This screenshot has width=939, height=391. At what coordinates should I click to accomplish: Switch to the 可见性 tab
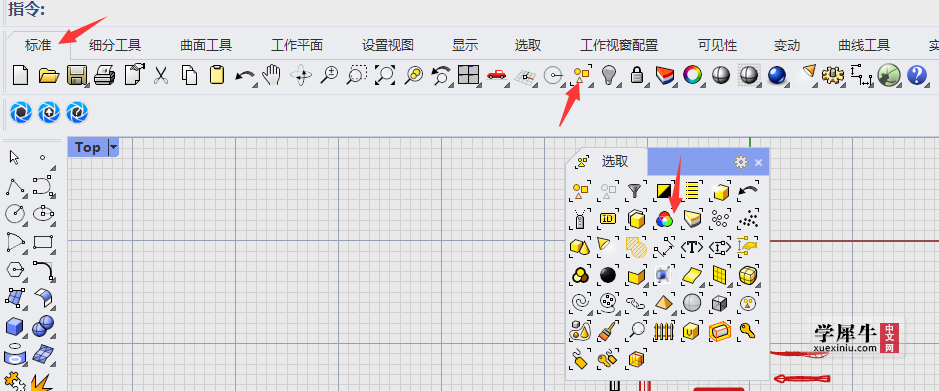coord(717,46)
